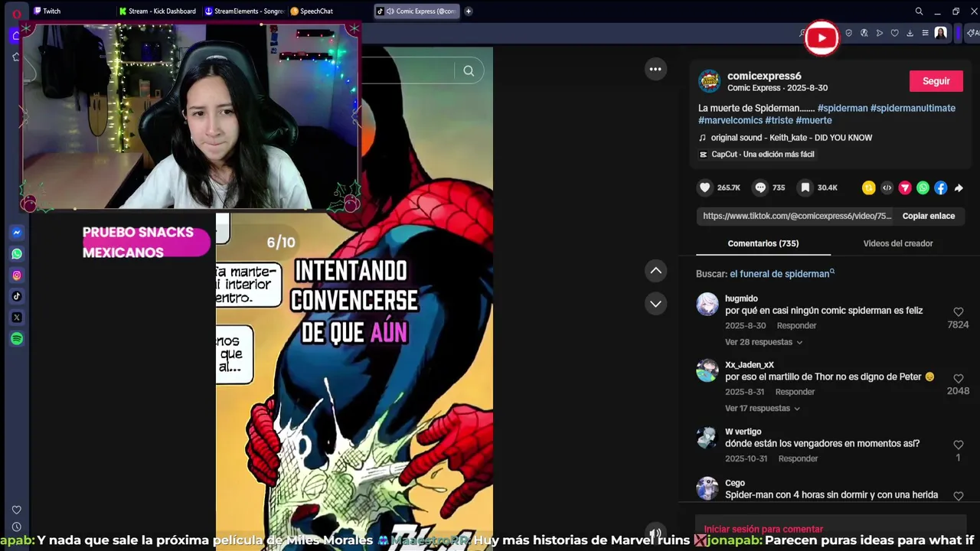Reply to hugmido's comment with Responder

pos(796,326)
